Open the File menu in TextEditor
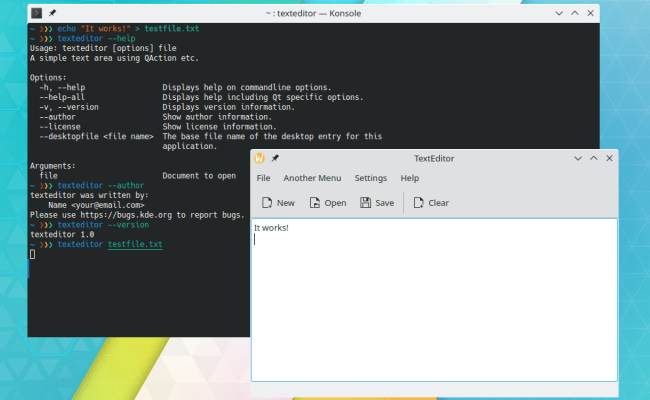 pos(263,178)
